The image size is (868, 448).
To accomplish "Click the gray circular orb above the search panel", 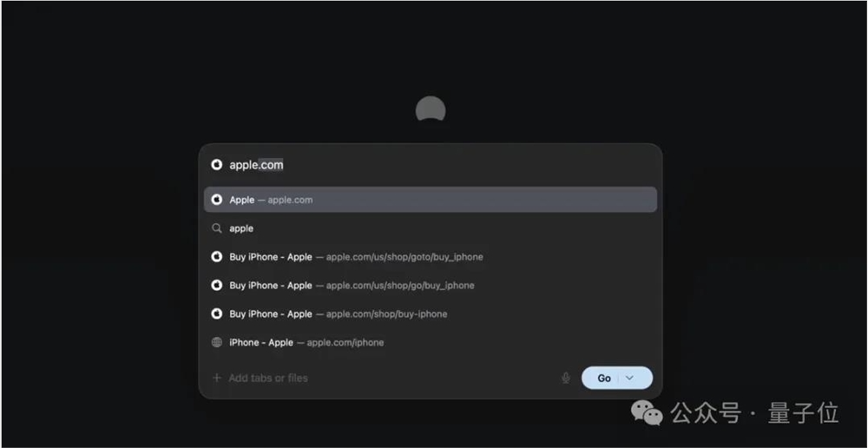I will [431, 110].
